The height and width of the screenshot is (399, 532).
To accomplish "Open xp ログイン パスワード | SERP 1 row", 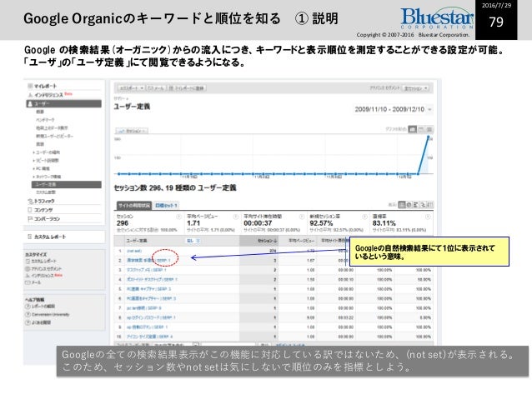I will (151, 317).
